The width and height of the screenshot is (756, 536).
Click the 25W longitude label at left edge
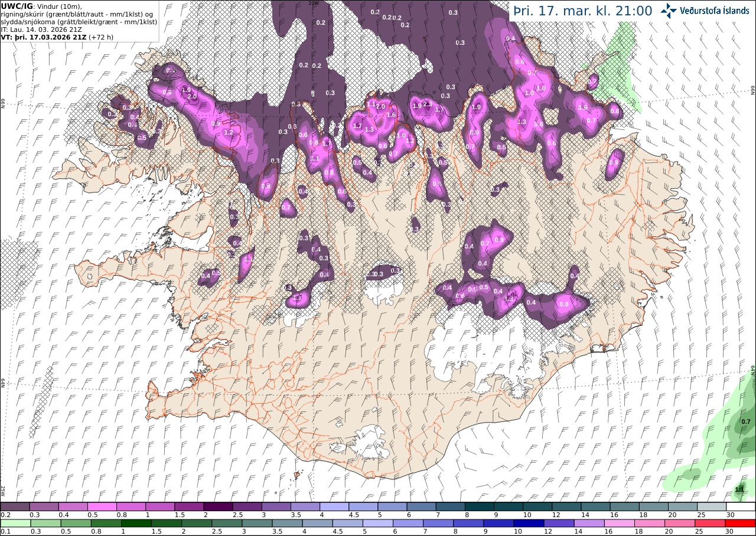tap(3, 491)
